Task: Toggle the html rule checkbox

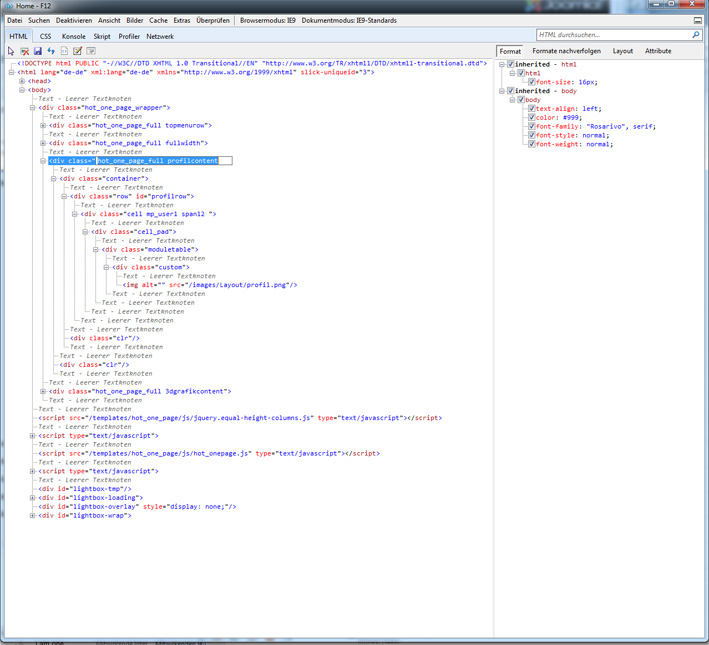Action: click(521, 73)
